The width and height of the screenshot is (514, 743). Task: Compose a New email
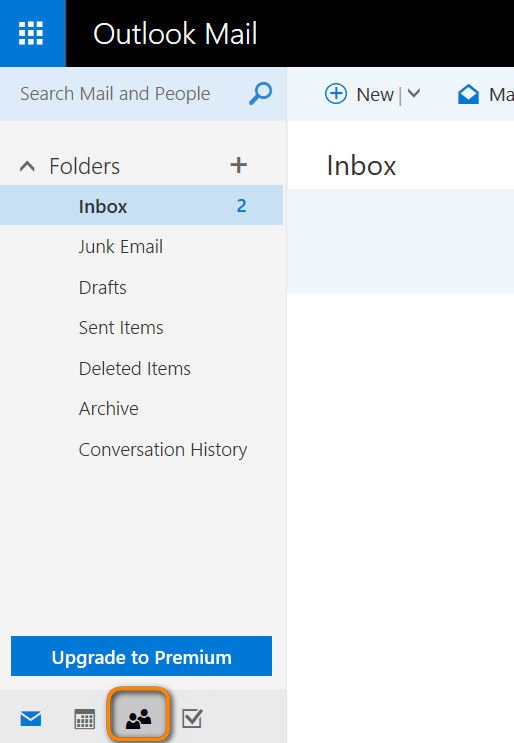(x=375, y=95)
